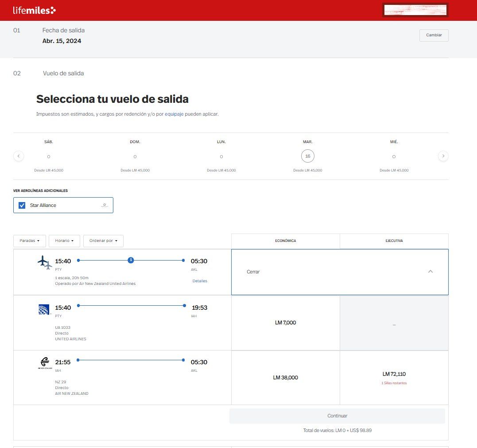Viewport: 477px width, 448px height.
Task: Go to next dates with right arrow
Action: [443, 156]
